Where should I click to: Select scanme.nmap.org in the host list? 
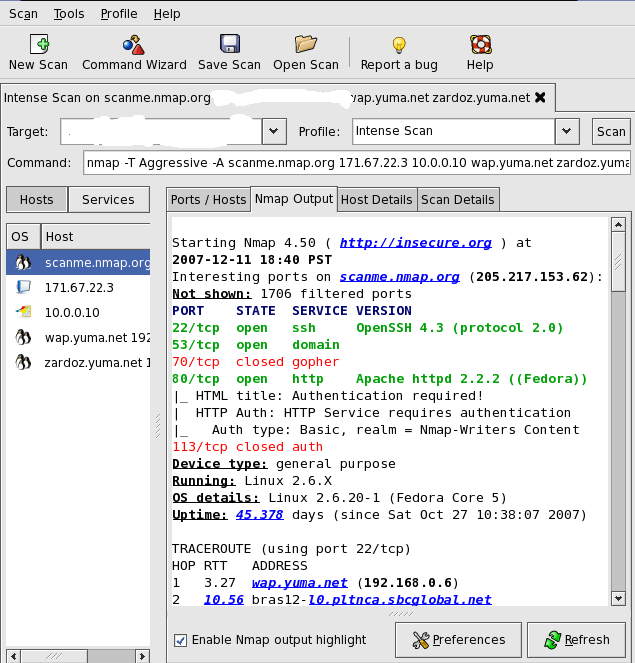[x=78, y=263]
